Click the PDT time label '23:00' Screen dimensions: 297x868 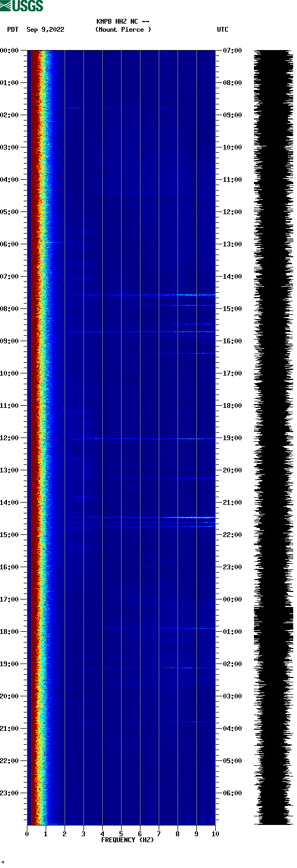[x=9, y=793]
